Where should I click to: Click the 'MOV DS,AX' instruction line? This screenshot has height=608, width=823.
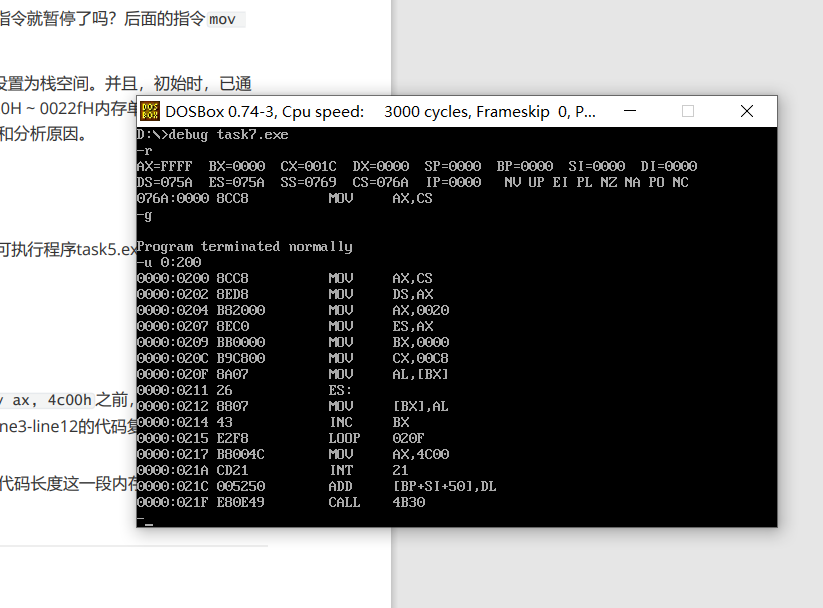coord(285,295)
